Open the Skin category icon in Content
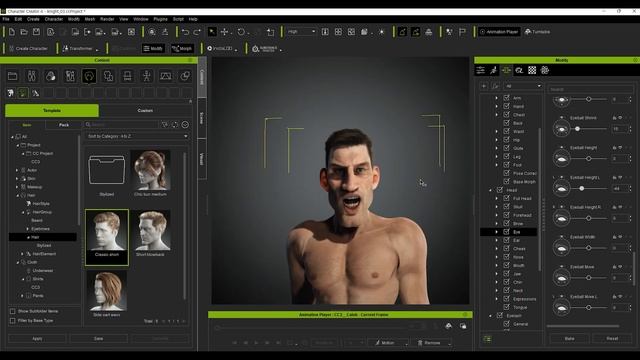Screen dimensions: 640x360 point(51,76)
